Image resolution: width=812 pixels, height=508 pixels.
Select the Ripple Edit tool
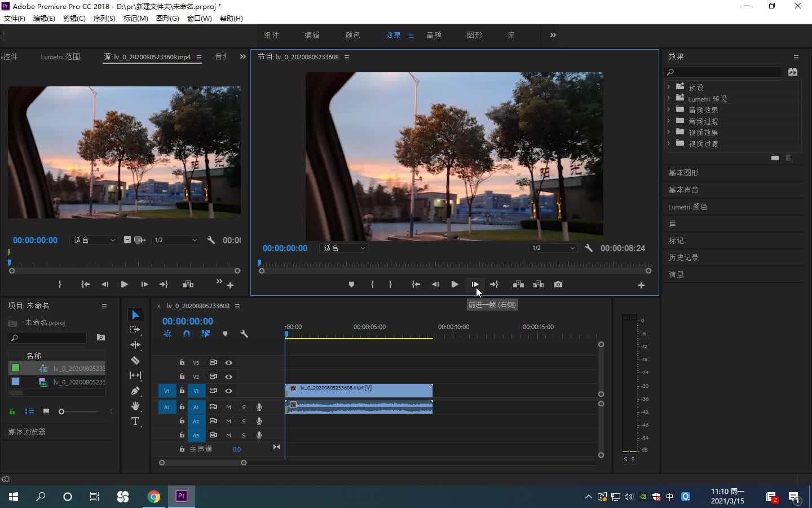click(135, 345)
